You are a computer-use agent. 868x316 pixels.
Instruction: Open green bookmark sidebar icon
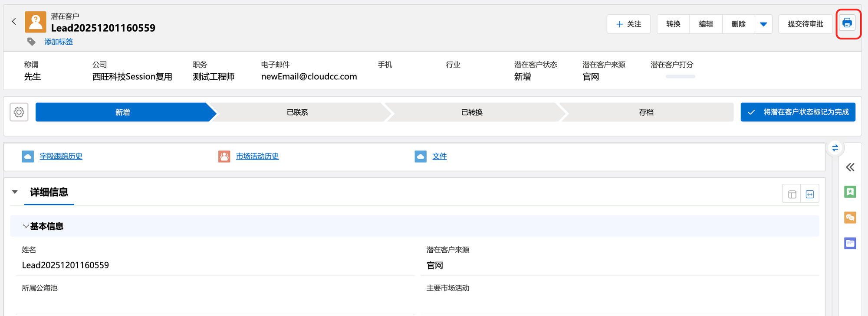tap(850, 192)
